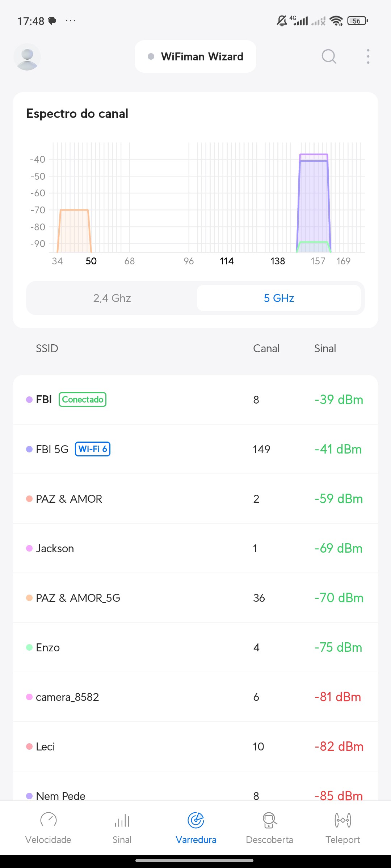Sort networks by SSID column header
The width and height of the screenshot is (391, 868).
[47, 349]
